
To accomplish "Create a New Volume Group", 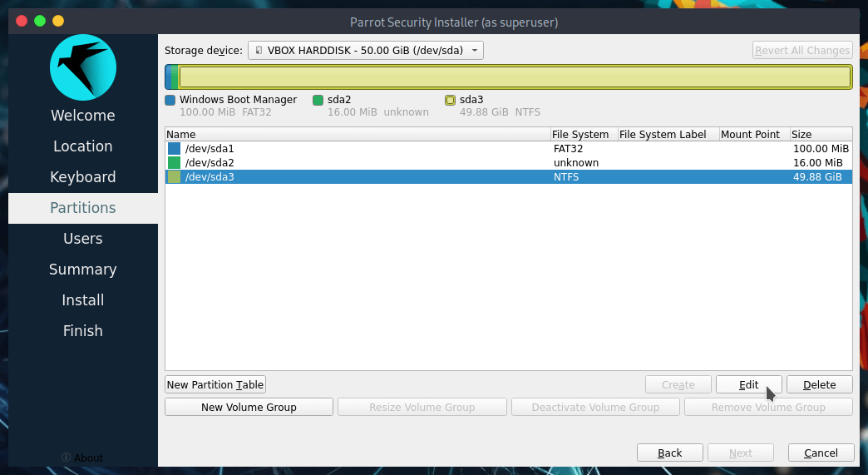I will [x=249, y=407].
